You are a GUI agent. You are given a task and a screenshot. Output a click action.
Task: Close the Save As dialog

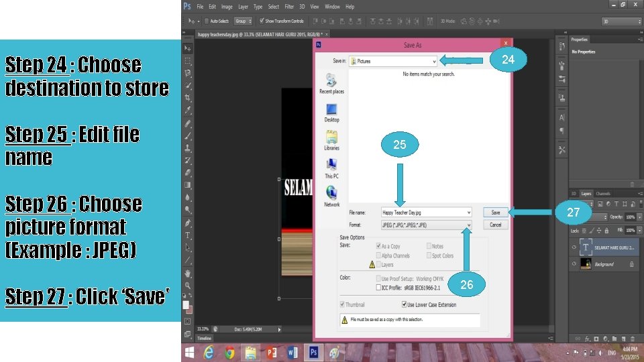[x=506, y=43]
